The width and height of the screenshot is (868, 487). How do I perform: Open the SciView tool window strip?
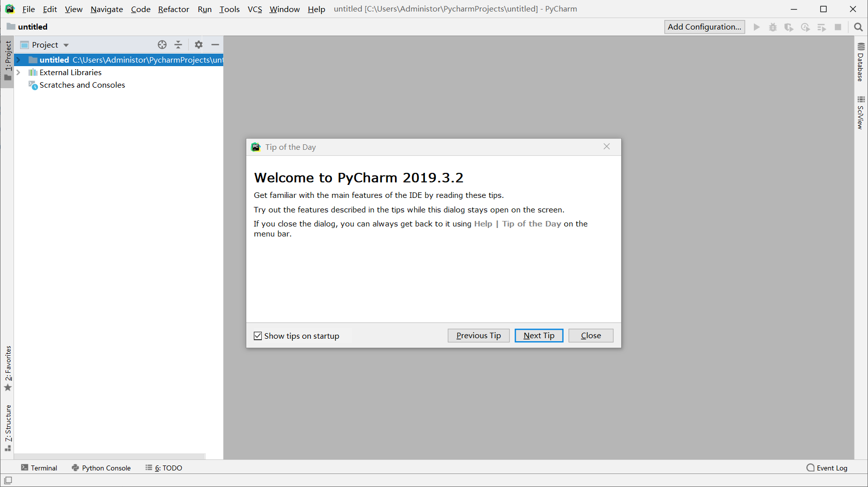click(x=861, y=113)
